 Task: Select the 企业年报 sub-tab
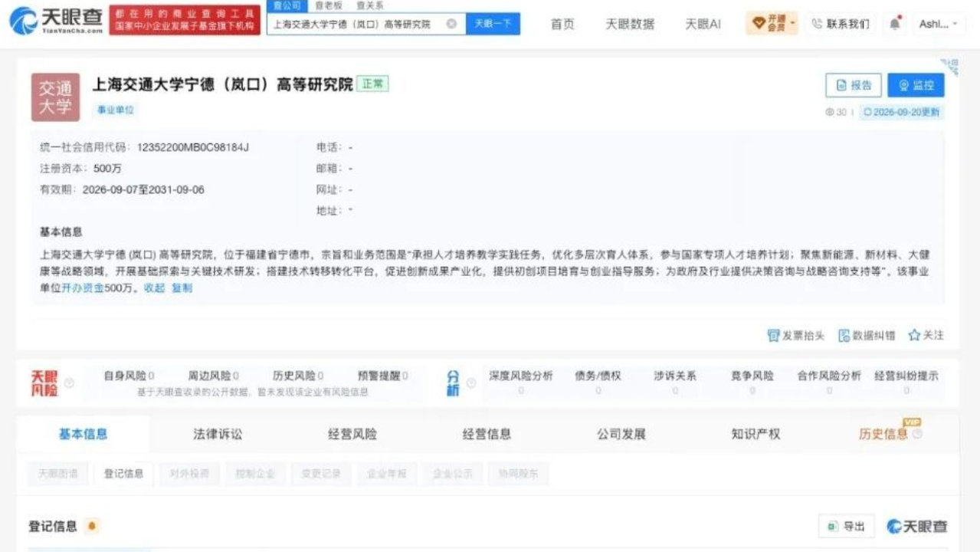click(x=387, y=474)
